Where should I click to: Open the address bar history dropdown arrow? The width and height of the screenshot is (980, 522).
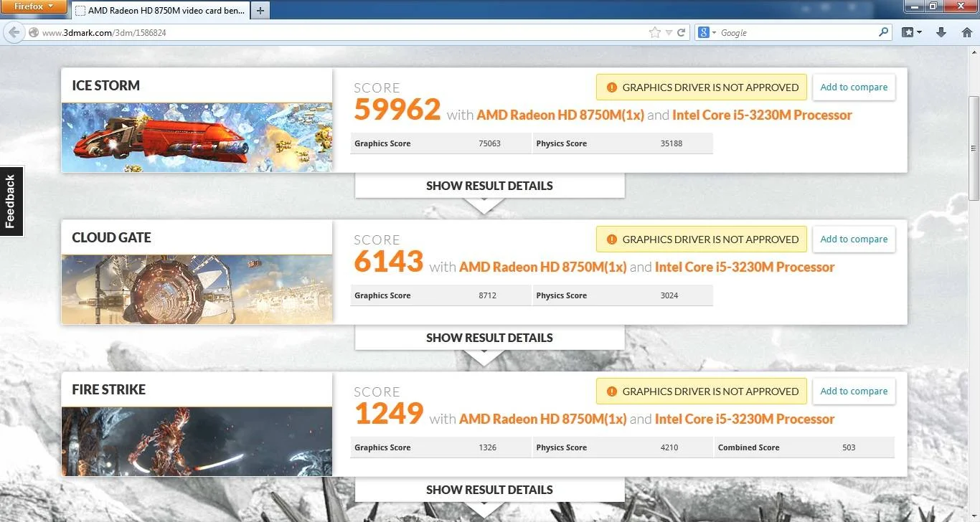click(x=669, y=32)
